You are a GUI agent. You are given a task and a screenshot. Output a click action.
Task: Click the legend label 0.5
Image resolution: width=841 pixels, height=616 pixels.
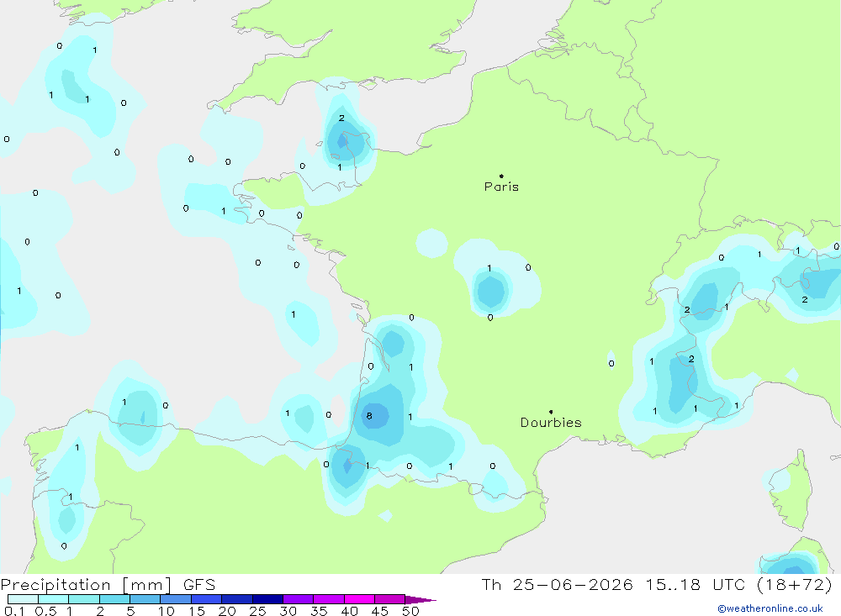(45, 611)
